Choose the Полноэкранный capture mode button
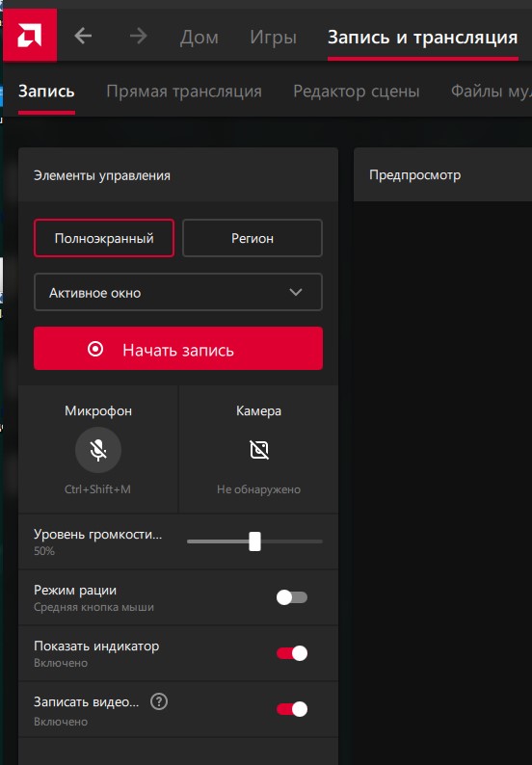532x765 pixels. [104, 238]
